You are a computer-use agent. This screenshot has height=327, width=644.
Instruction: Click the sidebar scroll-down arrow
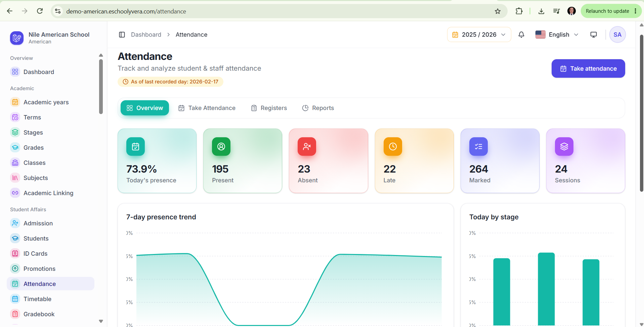click(x=101, y=321)
